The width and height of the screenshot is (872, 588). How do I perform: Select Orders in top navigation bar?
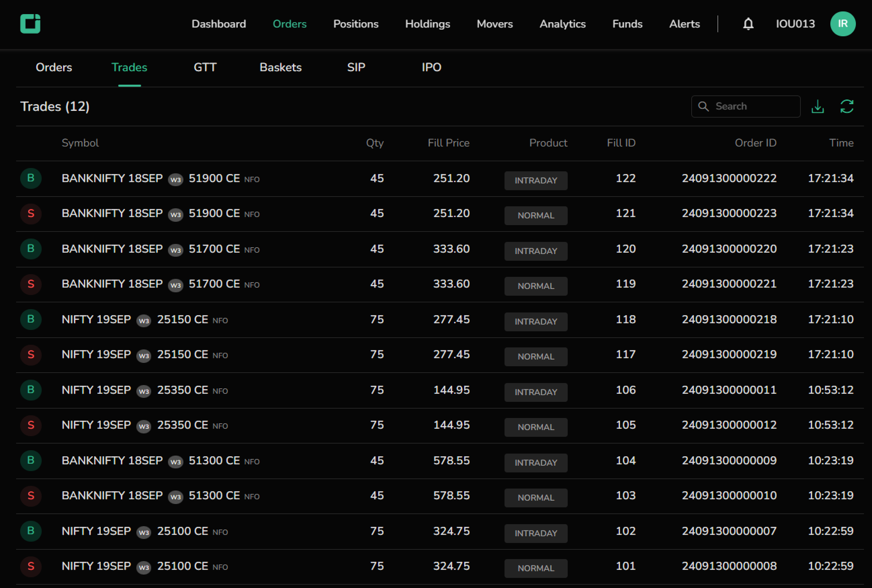(x=290, y=24)
